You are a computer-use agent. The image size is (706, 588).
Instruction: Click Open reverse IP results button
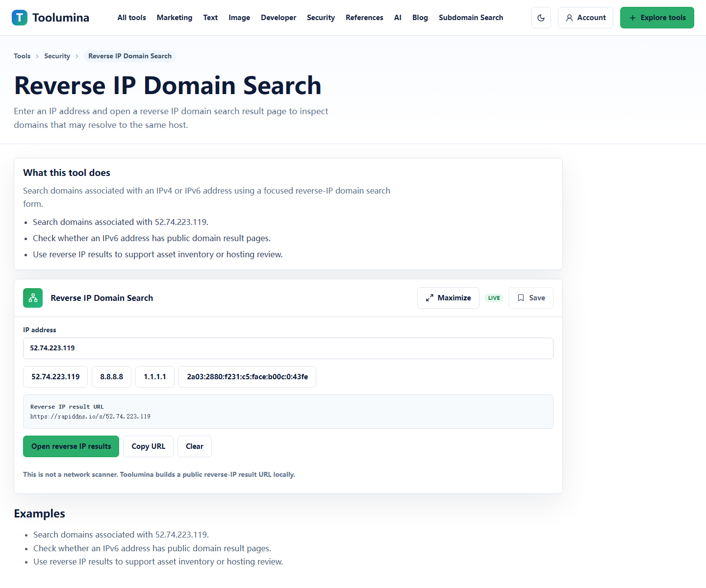71,446
